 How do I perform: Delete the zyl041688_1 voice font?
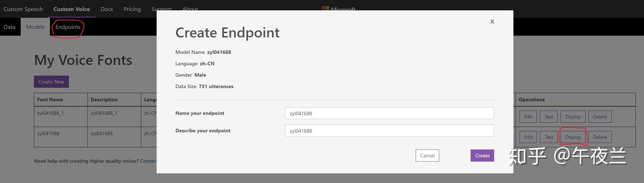(600, 117)
